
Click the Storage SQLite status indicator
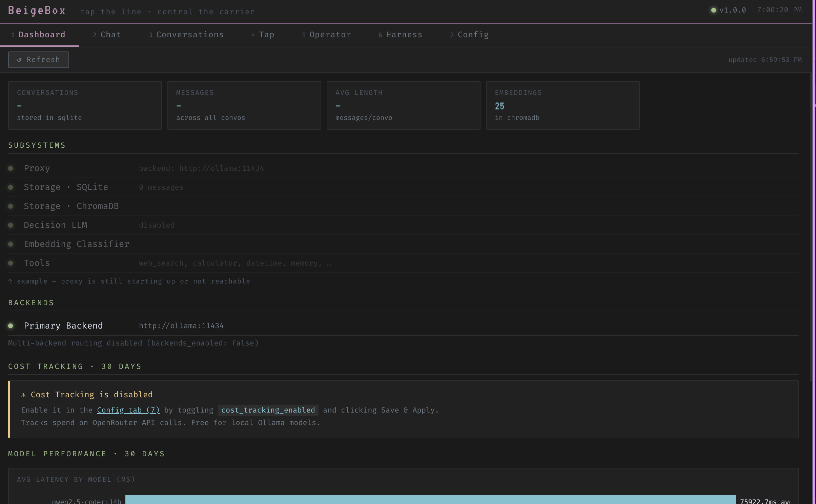11,187
